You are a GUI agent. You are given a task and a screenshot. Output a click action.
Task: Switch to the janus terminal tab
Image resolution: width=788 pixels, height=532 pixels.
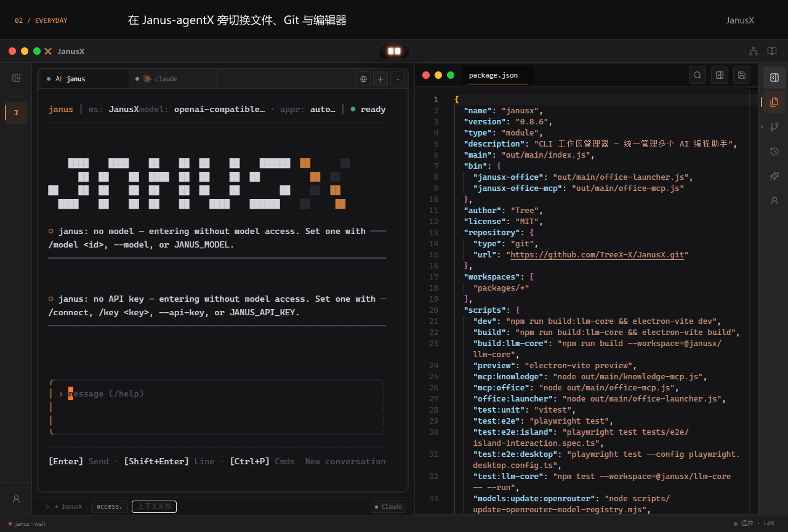click(84, 79)
